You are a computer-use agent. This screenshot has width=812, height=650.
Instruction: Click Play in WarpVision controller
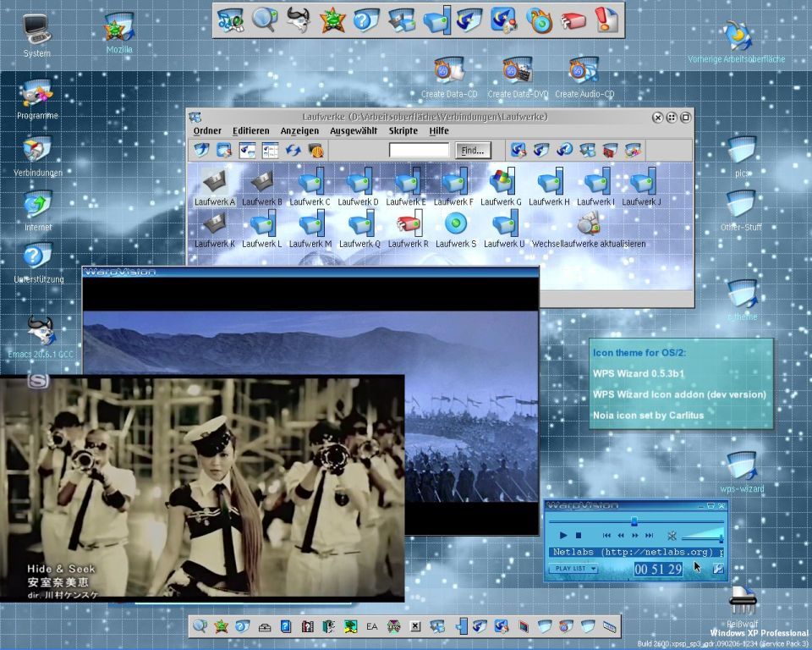(x=563, y=536)
